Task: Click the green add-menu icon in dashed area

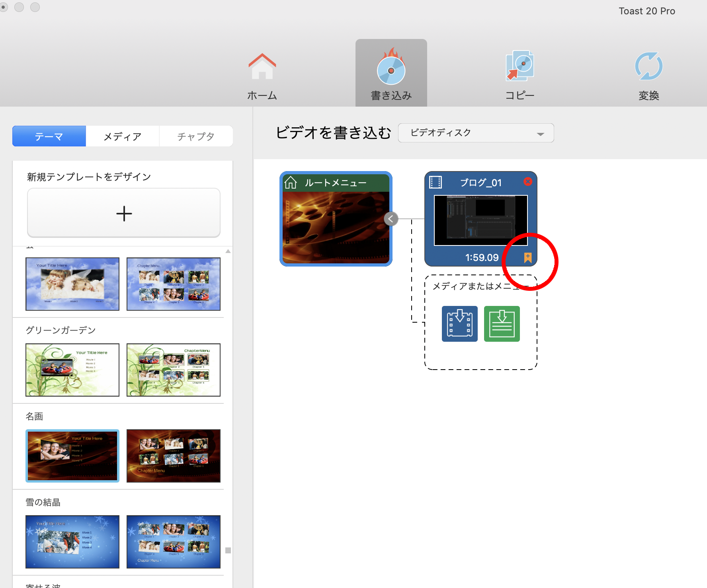Action: pyautogui.click(x=501, y=323)
